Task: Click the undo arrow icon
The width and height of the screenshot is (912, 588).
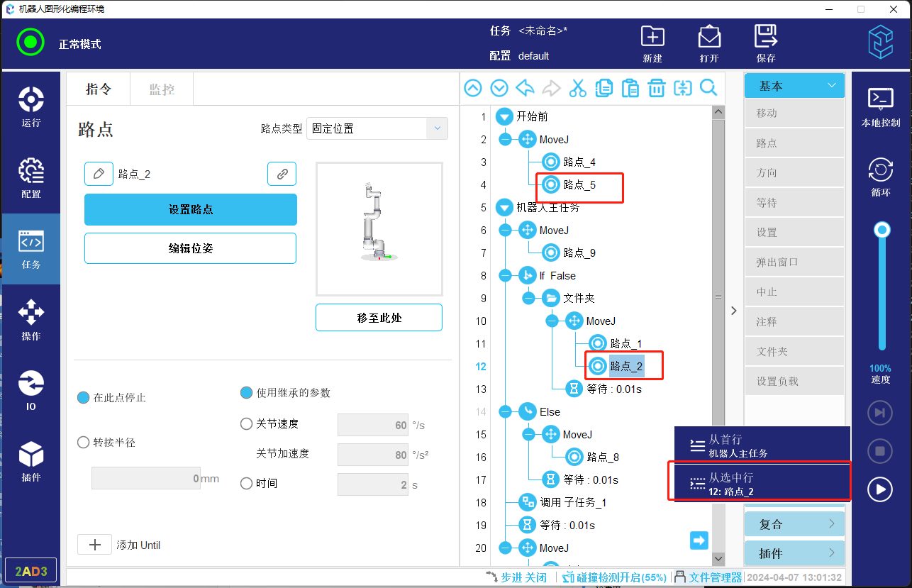Action: [525, 88]
